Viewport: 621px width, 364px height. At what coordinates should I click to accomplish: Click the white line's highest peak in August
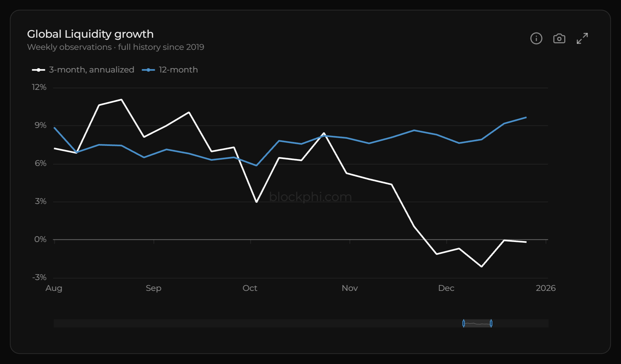pos(122,99)
